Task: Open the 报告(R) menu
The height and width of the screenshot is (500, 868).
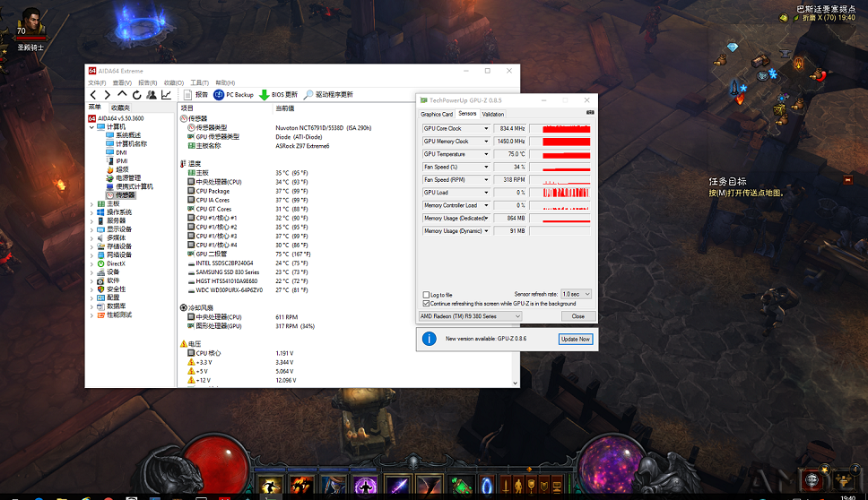Action: pyautogui.click(x=148, y=83)
